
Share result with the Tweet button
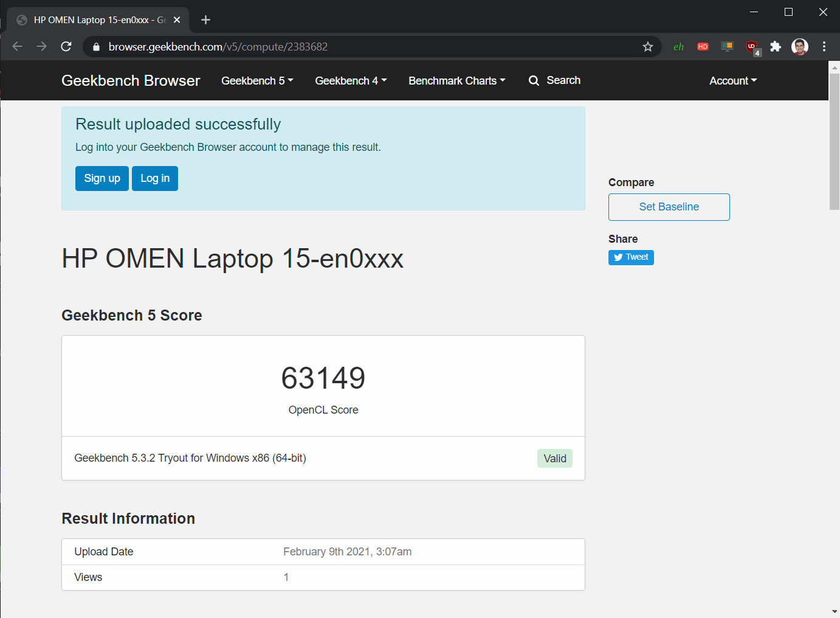point(631,257)
